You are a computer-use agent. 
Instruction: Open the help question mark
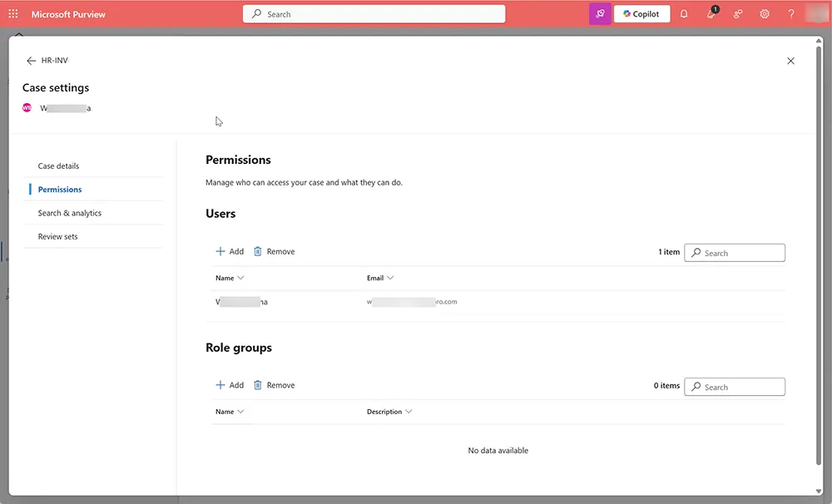pyautogui.click(x=790, y=13)
